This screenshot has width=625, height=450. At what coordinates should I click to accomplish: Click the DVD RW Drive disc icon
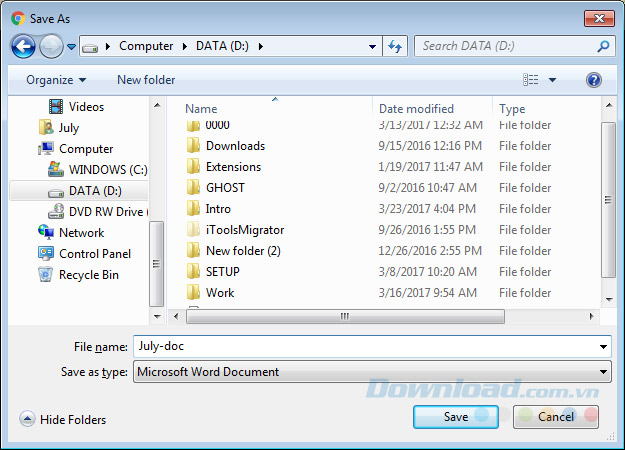point(56,211)
